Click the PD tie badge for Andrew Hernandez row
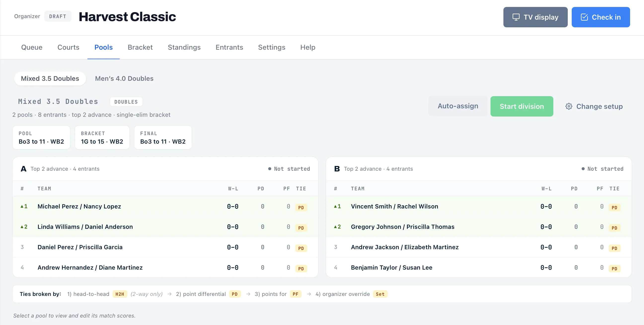The height and width of the screenshot is (325, 644). [x=301, y=269]
